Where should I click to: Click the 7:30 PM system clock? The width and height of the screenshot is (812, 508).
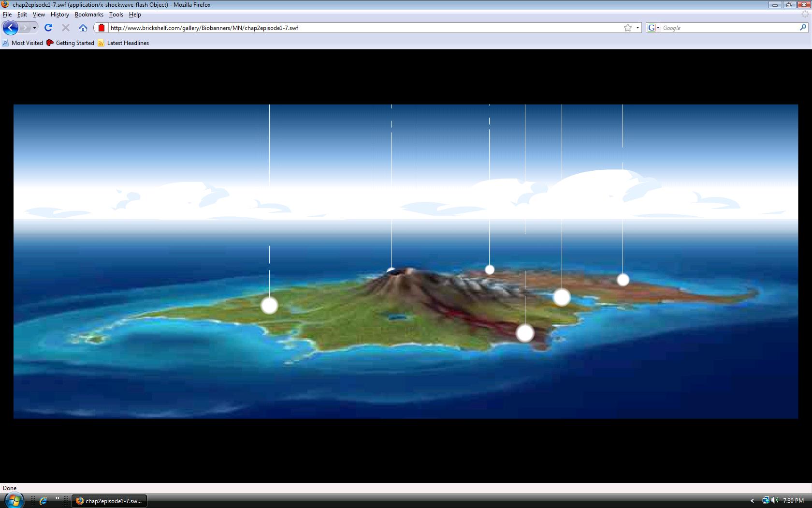click(x=794, y=501)
